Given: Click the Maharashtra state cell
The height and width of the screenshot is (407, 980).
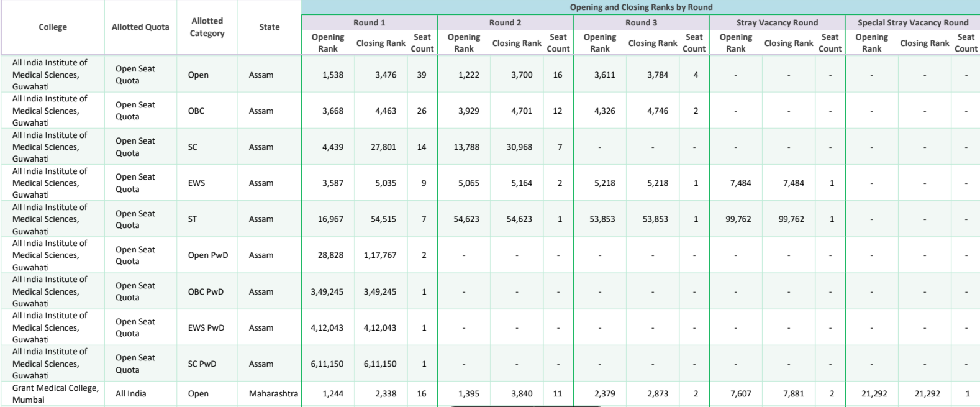Looking at the screenshot, I should point(273,394).
